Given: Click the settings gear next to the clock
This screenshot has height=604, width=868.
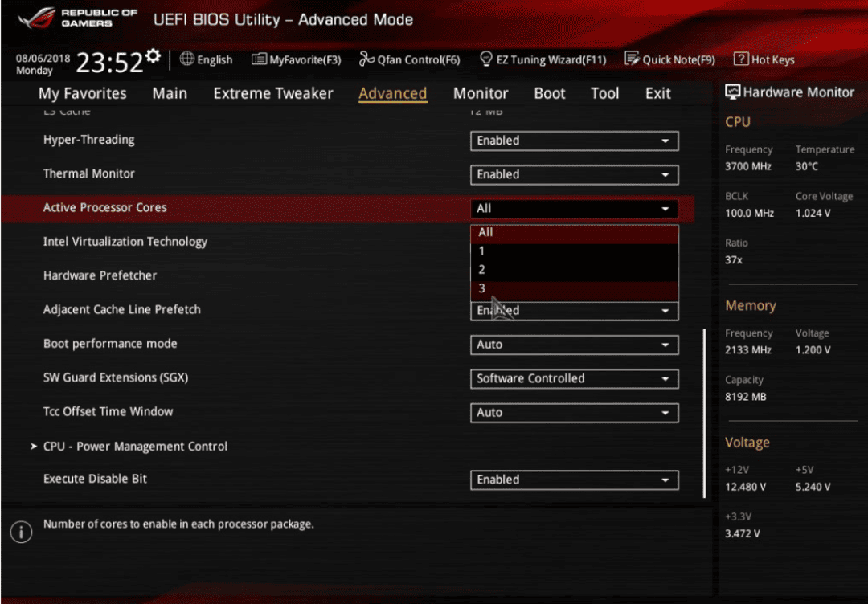Looking at the screenshot, I should click(x=154, y=55).
